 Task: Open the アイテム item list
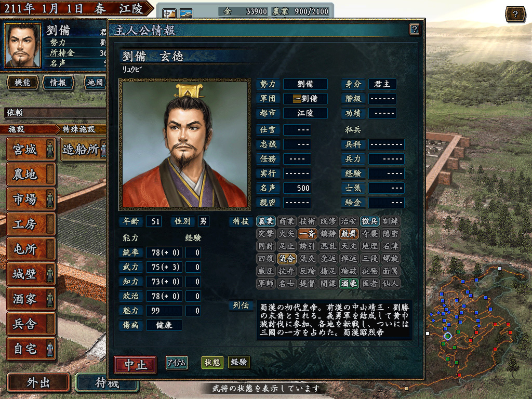coord(177,363)
